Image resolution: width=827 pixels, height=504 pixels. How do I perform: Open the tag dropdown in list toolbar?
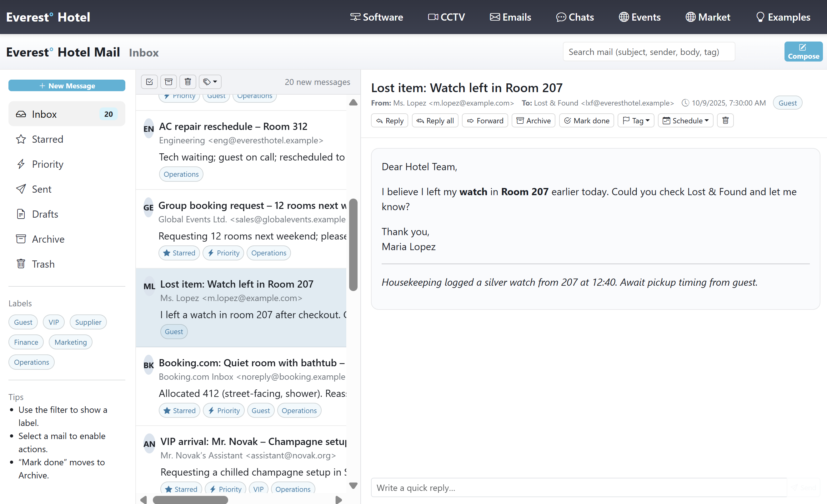(x=210, y=82)
